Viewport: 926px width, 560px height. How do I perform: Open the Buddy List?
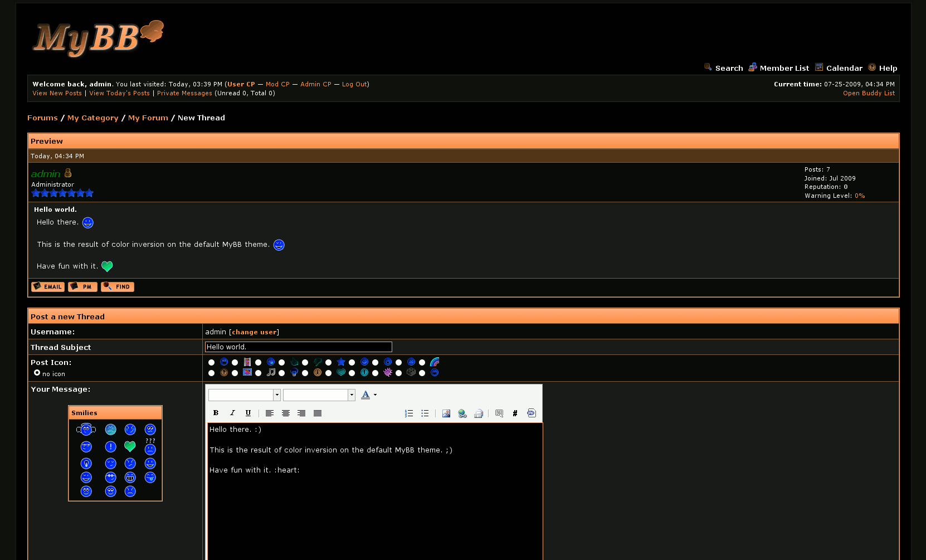869,94
